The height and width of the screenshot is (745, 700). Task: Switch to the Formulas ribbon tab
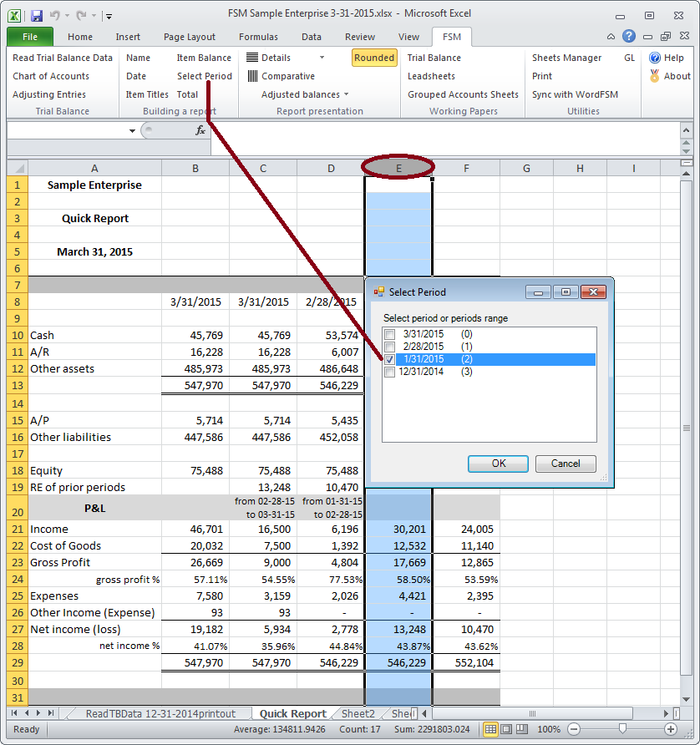coord(258,36)
